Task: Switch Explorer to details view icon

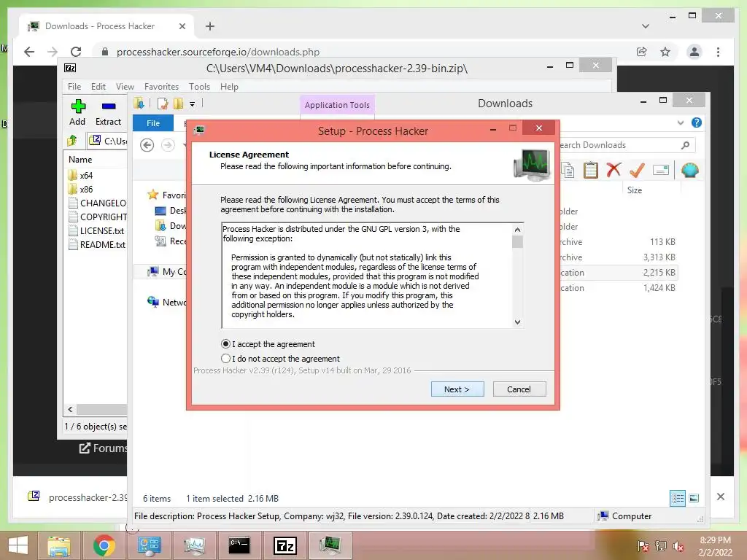Action: point(678,498)
